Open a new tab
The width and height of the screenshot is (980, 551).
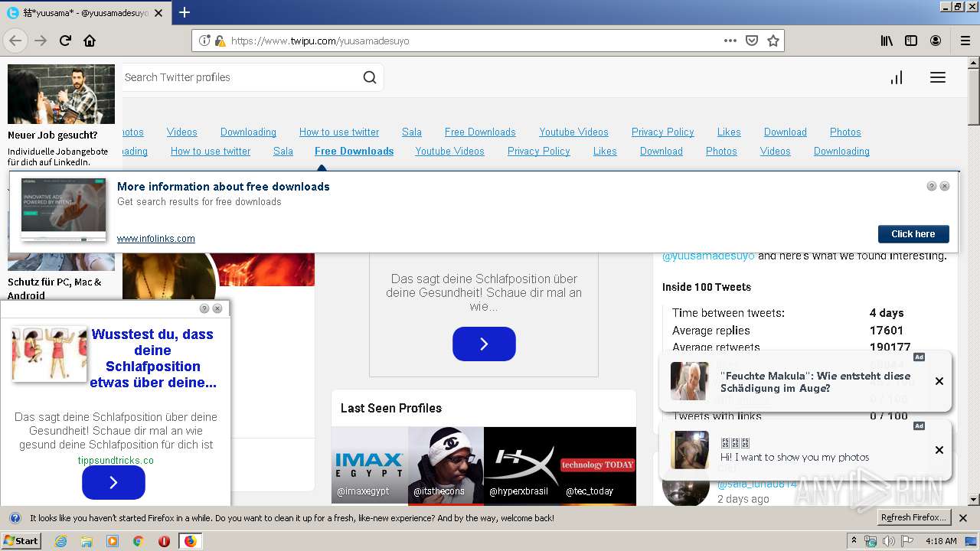pos(185,12)
